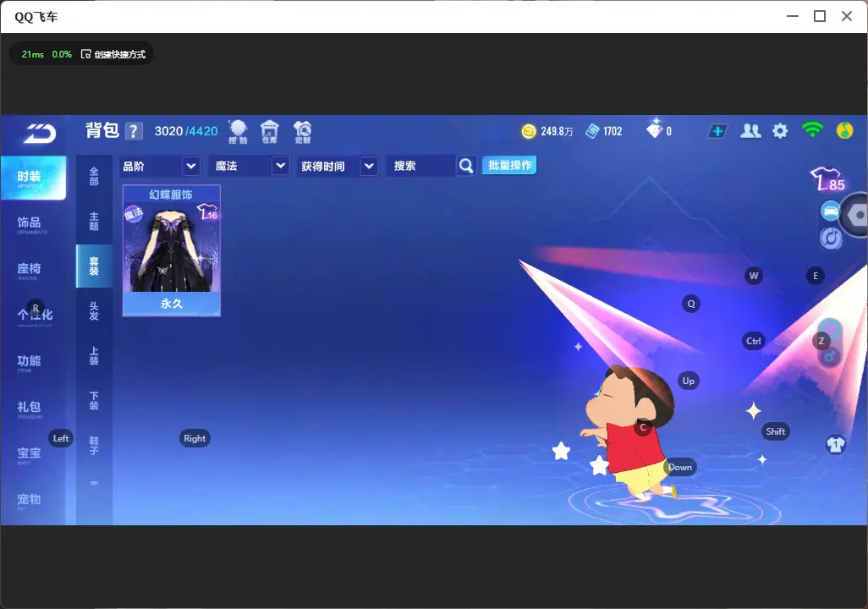Switch to the car view icon

click(x=831, y=211)
